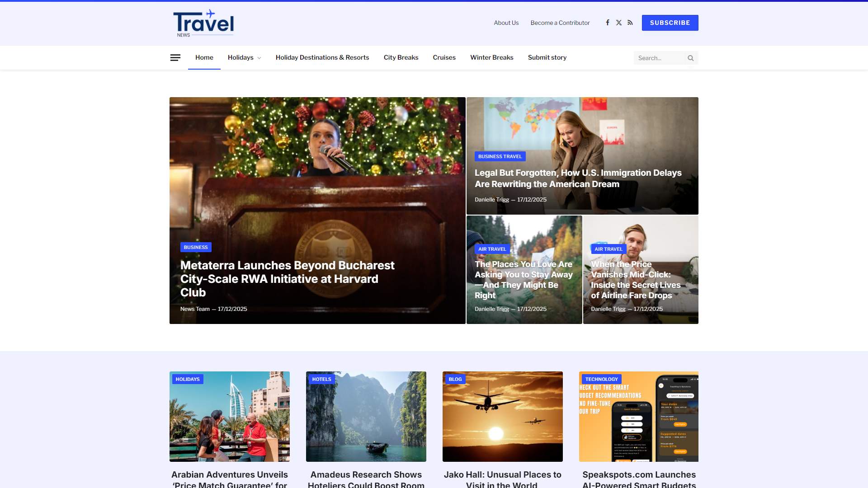868x488 pixels.
Task: Open the RSS feed icon
Action: [x=630, y=22]
